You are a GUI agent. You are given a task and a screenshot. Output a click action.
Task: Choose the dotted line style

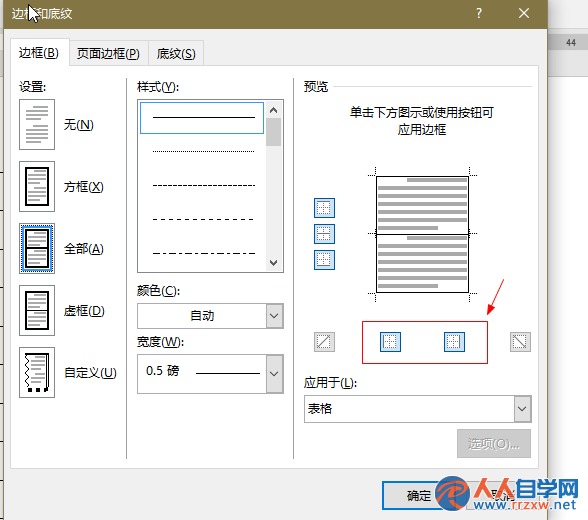pyautogui.click(x=202, y=151)
